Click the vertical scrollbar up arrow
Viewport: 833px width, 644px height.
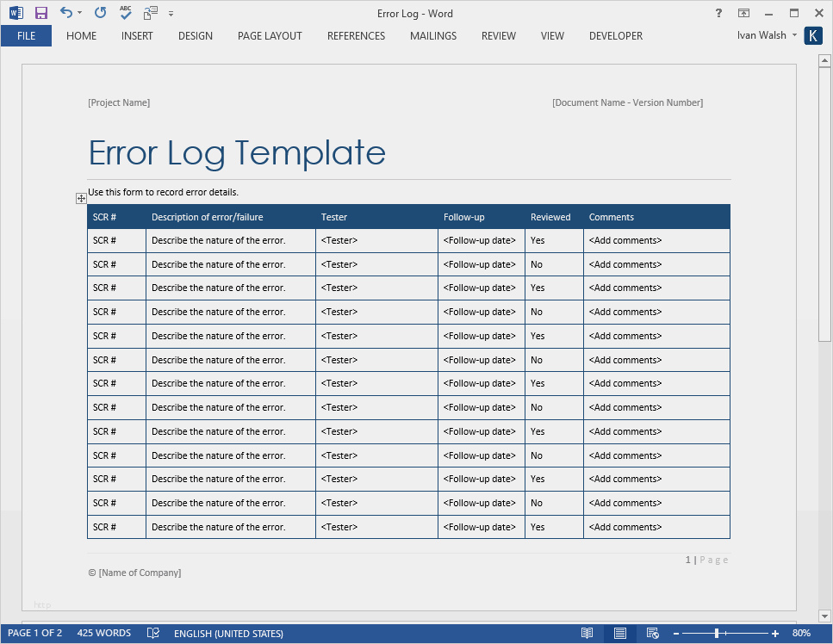pos(824,60)
